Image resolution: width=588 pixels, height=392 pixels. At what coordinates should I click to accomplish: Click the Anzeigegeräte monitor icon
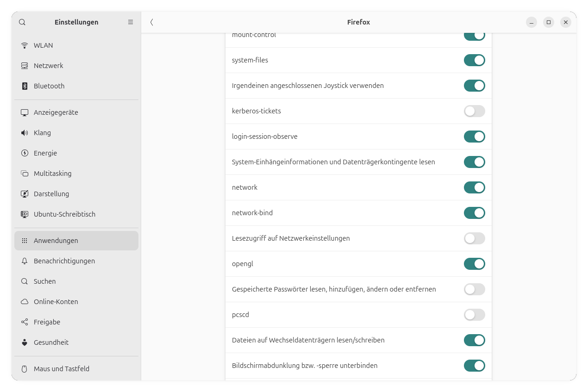pyautogui.click(x=25, y=112)
